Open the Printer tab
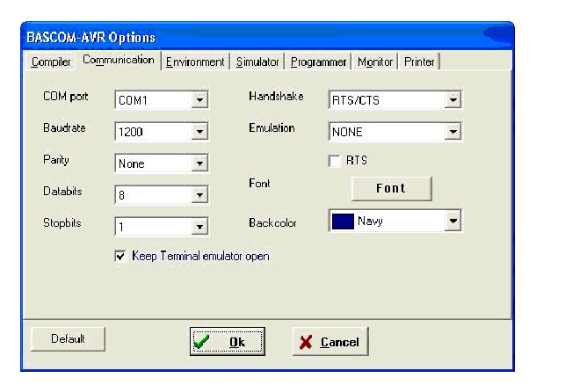565x392 pixels. coord(419,62)
